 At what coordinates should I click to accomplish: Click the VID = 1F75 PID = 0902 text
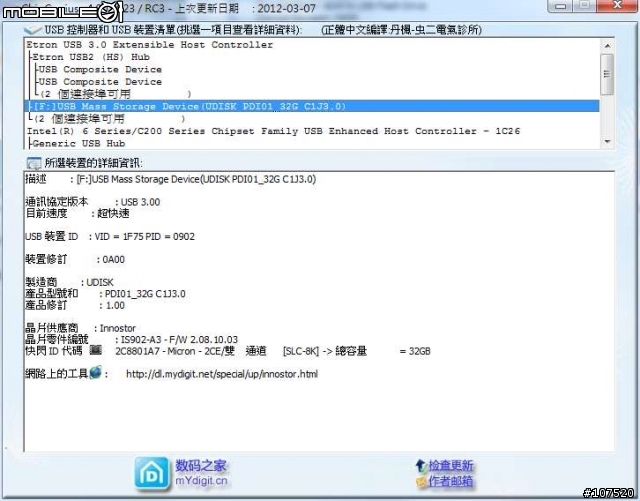pyautogui.click(x=144, y=236)
